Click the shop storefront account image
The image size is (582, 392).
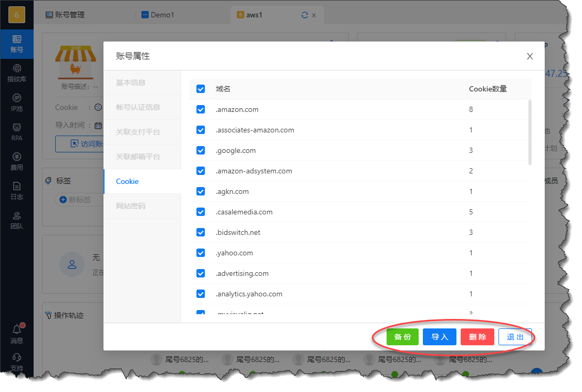coord(76,63)
